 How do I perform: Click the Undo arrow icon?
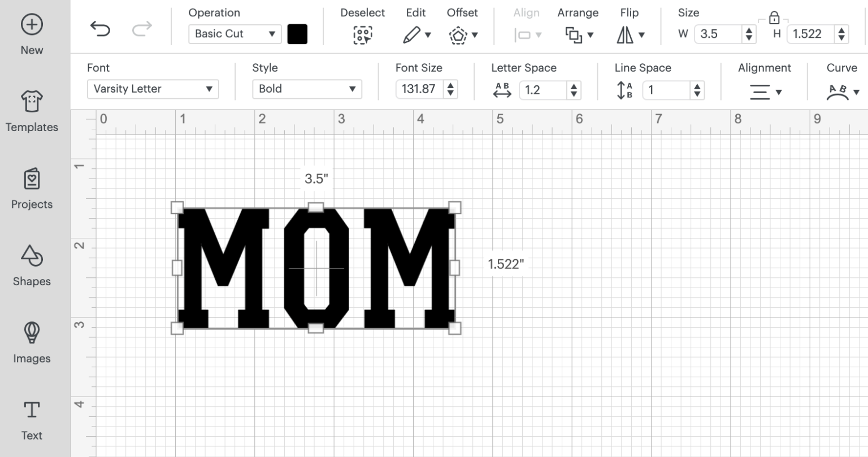(x=100, y=29)
